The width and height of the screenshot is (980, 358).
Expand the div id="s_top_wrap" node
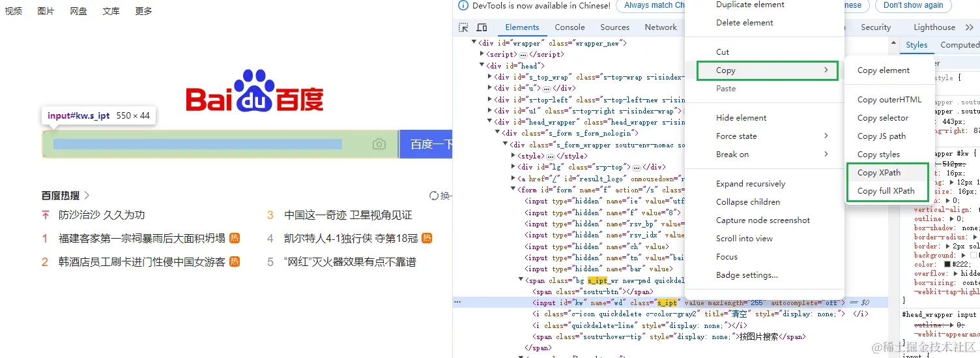pyautogui.click(x=490, y=77)
